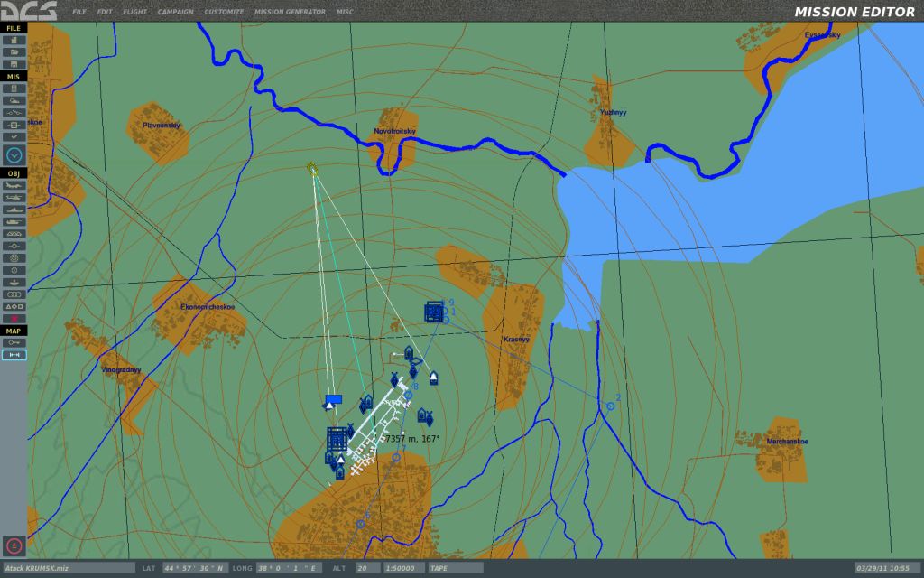Select the yellow unit near Novotroitskiy
924x578 pixels.
pos(312,170)
